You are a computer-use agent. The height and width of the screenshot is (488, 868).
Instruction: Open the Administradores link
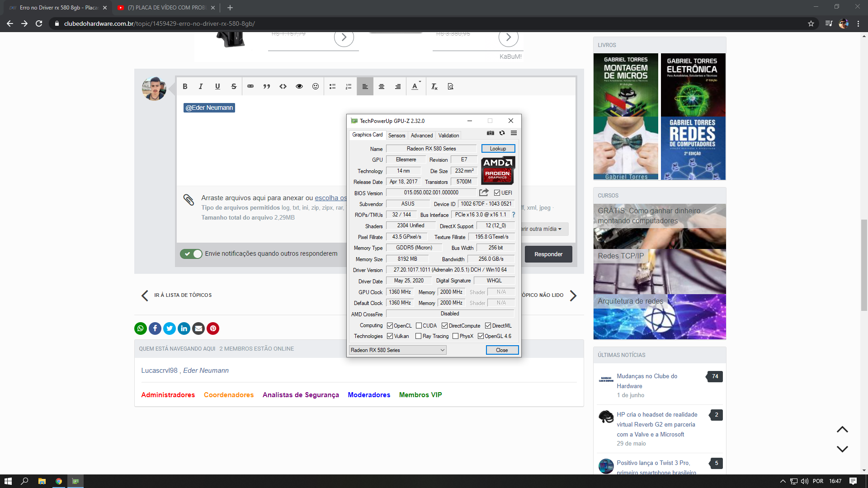coord(168,395)
